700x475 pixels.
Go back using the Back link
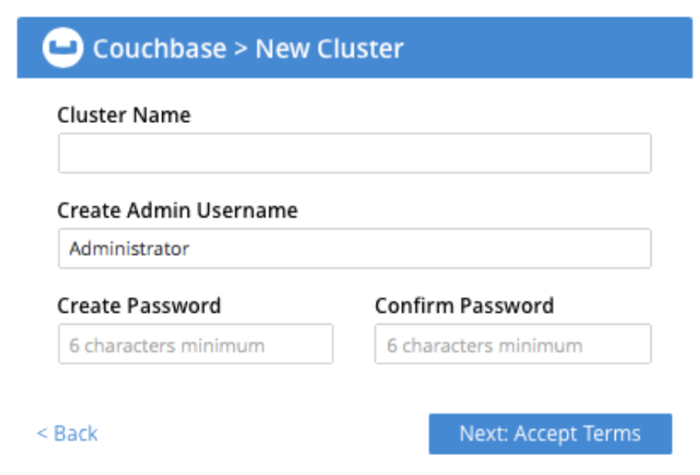click(68, 433)
